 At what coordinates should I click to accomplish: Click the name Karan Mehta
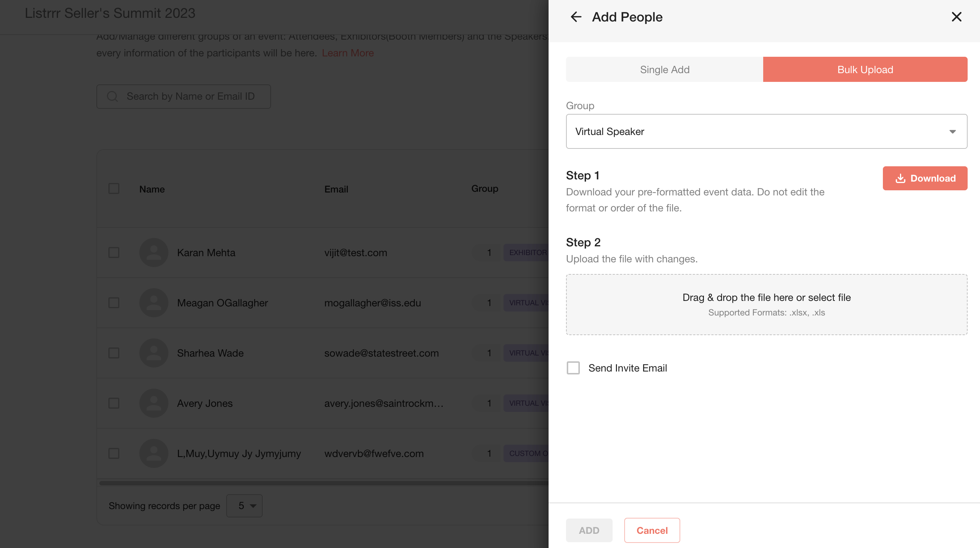(206, 253)
